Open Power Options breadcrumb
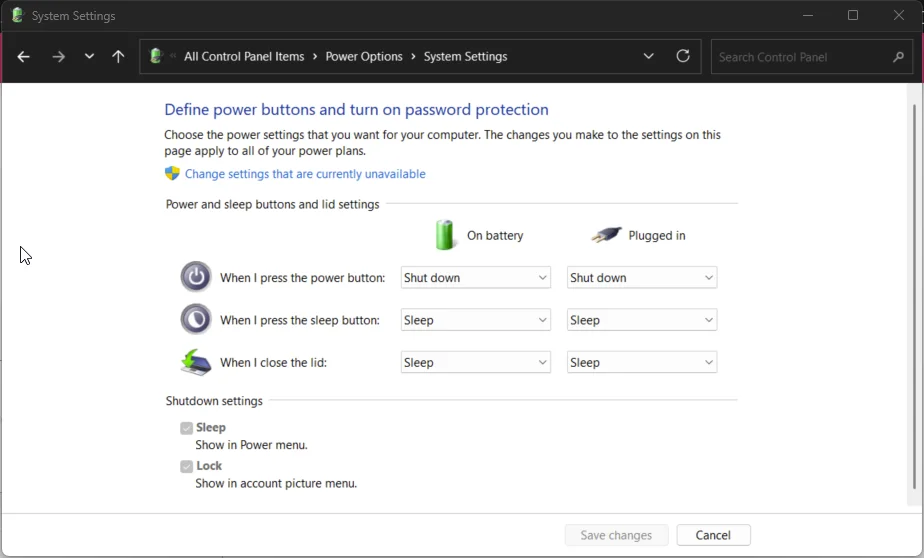The height and width of the screenshot is (558, 924). click(364, 57)
